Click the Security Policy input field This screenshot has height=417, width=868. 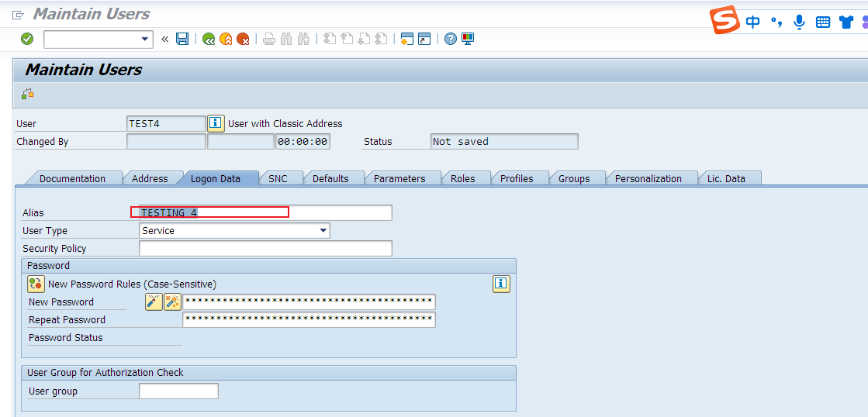[x=265, y=249]
